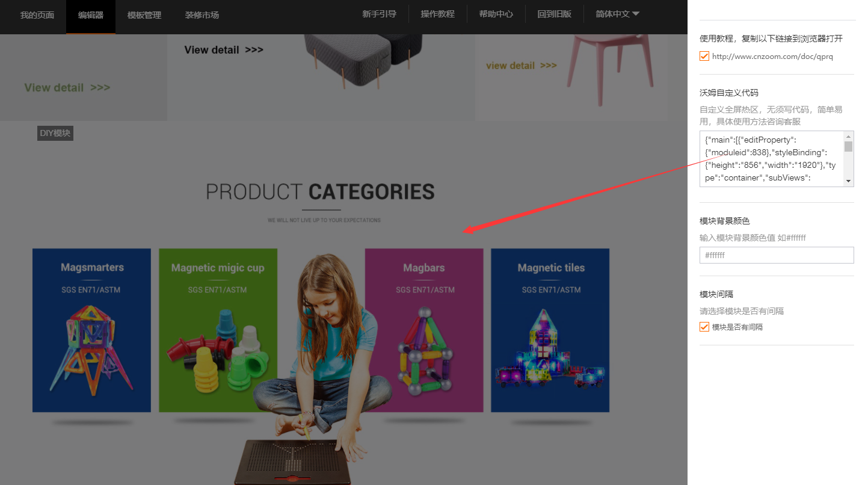
Task: Select the Magbars purple category card
Action: click(424, 330)
